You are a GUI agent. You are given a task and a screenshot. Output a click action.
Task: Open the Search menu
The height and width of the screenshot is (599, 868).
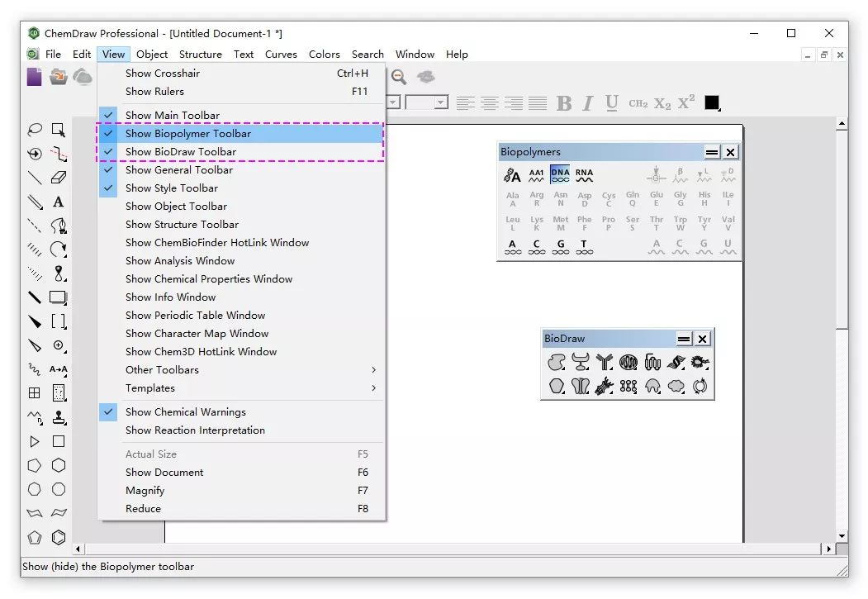pyautogui.click(x=368, y=55)
